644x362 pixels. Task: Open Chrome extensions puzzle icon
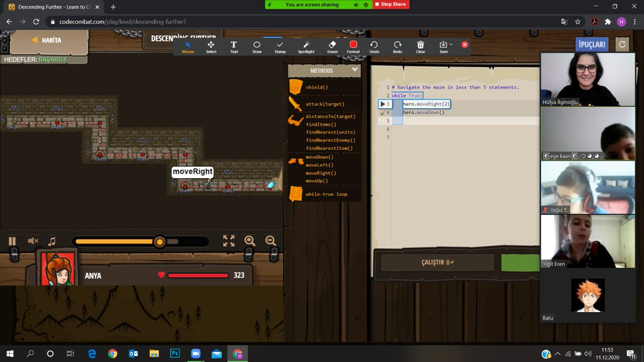pos(608,22)
